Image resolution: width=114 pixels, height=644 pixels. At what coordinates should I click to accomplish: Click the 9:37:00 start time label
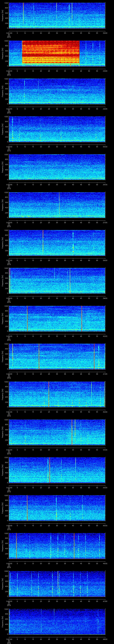(x=9, y=260)
